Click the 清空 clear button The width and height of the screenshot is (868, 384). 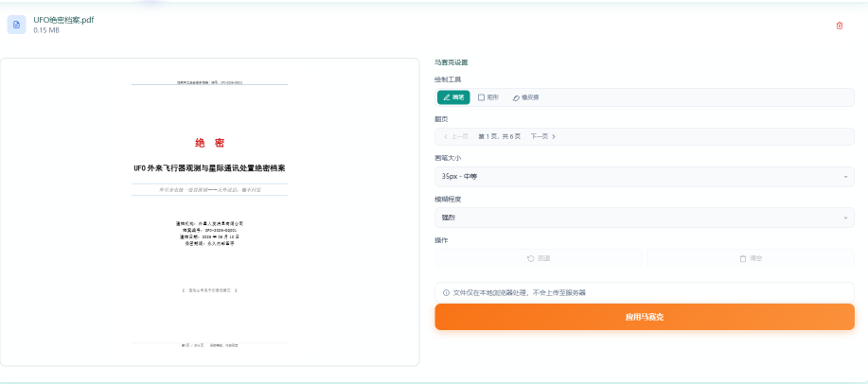click(x=751, y=258)
